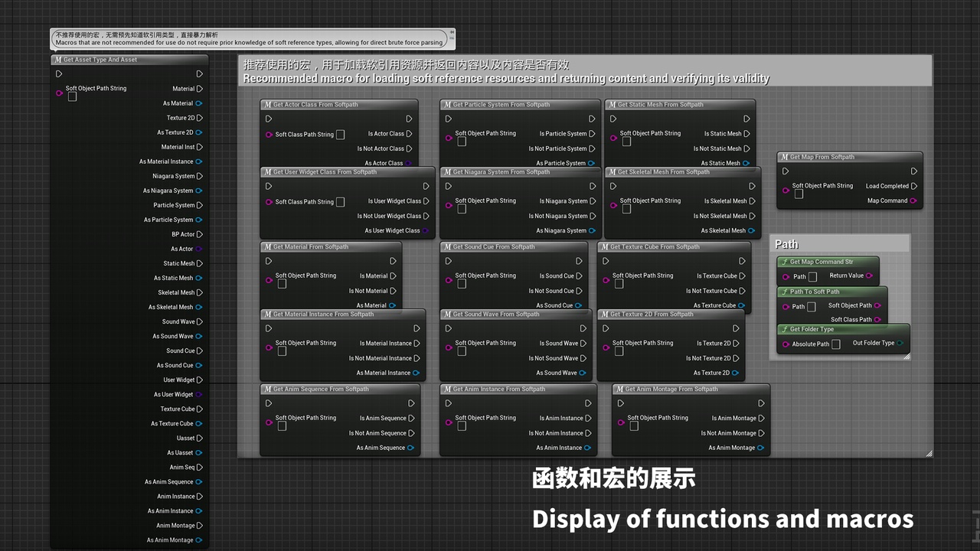Click the Soft Object Path output pin on Path To Soft Path
Screen dimensions: 980x551
coord(878,305)
